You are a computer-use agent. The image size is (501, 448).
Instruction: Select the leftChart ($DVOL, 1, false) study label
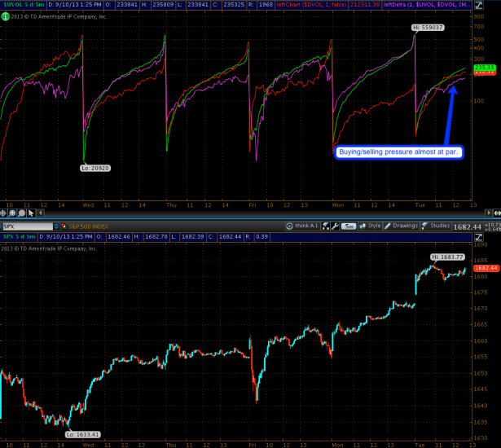(x=311, y=5)
